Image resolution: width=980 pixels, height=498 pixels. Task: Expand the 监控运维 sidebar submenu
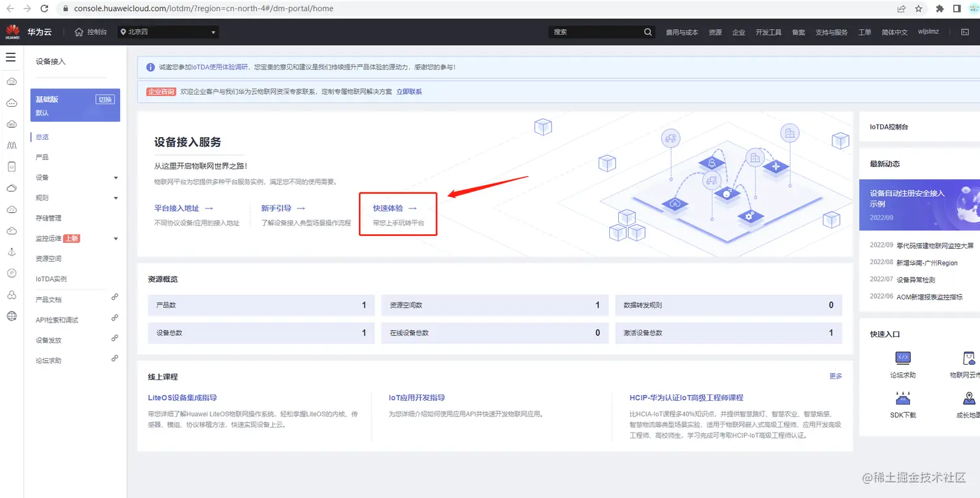point(116,239)
